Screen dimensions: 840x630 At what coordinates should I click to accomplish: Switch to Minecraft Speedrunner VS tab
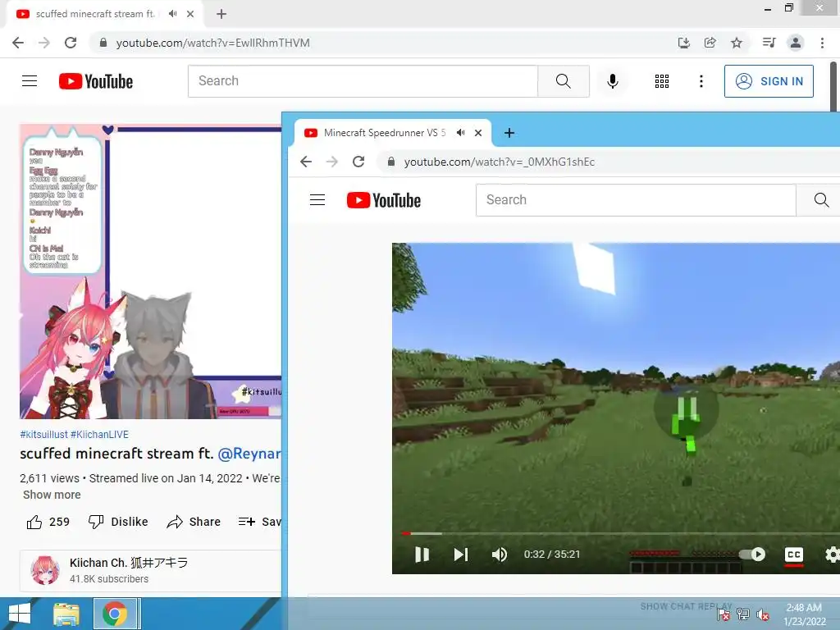click(x=393, y=133)
